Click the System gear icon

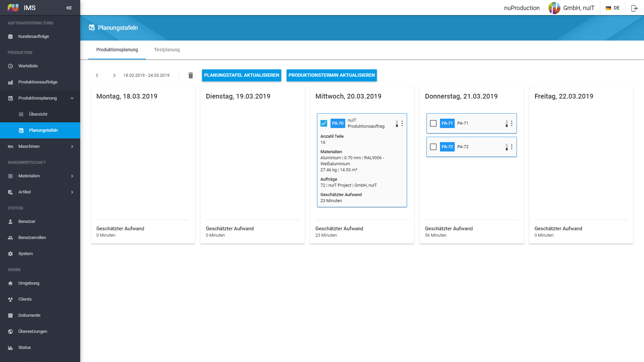(10, 254)
